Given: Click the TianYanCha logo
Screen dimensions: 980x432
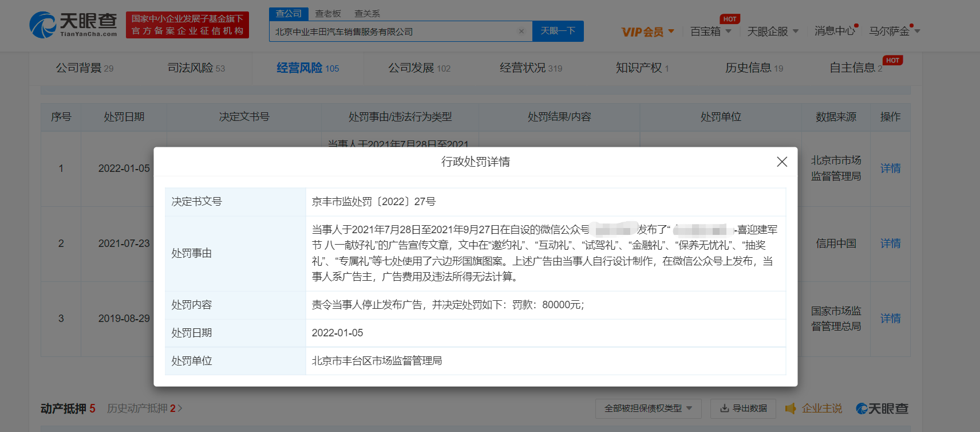Looking at the screenshot, I should [x=73, y=25].
